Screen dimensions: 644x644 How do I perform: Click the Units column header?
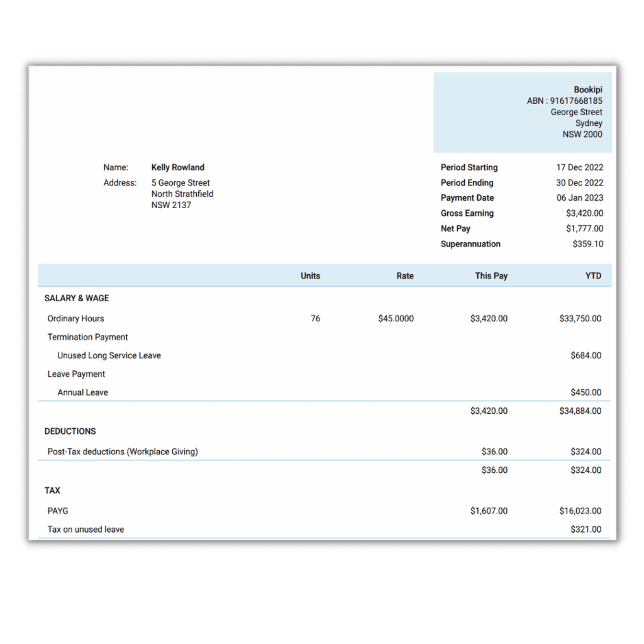coord(310,276)
